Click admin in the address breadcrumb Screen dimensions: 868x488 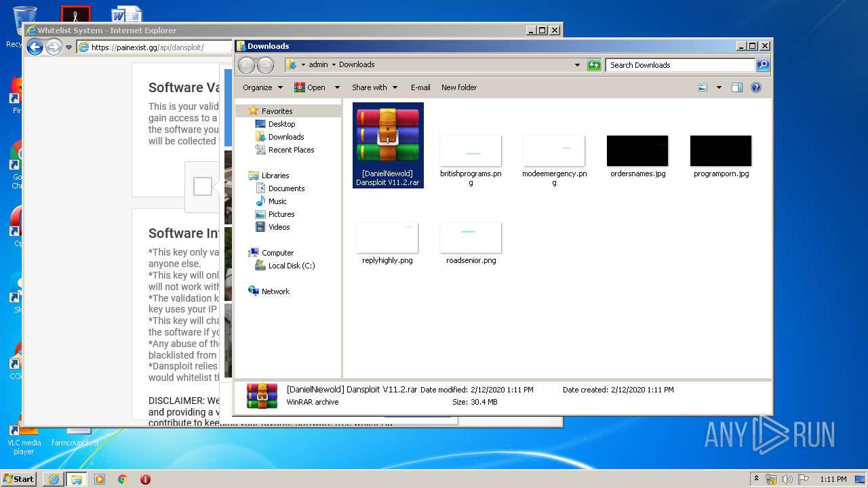coord(318,65)
